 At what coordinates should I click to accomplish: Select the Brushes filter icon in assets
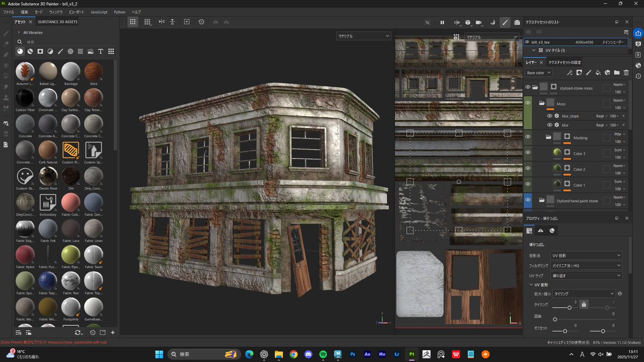click(x=60, y=51)
